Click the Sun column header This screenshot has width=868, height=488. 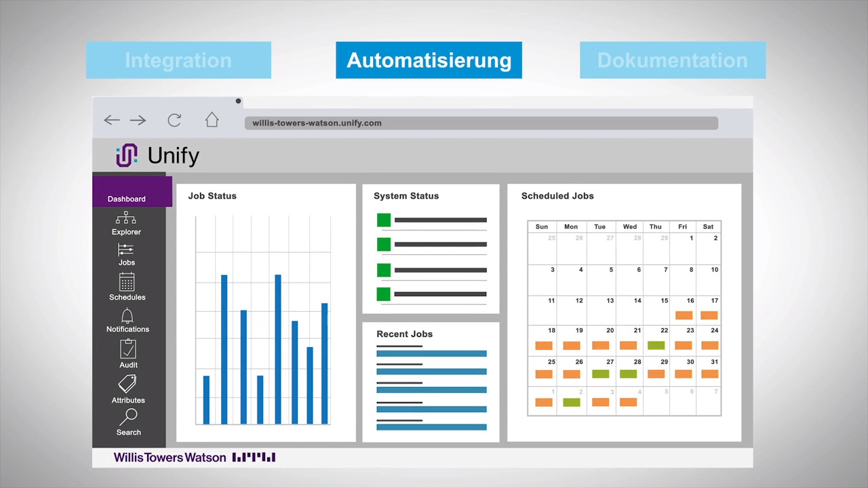pyautogui.click(x=542, y=227)
